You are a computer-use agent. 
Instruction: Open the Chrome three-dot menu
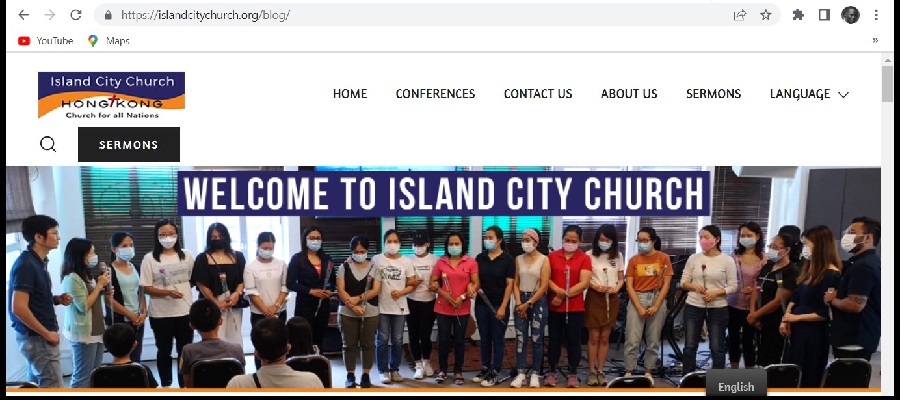coord(876,15)
